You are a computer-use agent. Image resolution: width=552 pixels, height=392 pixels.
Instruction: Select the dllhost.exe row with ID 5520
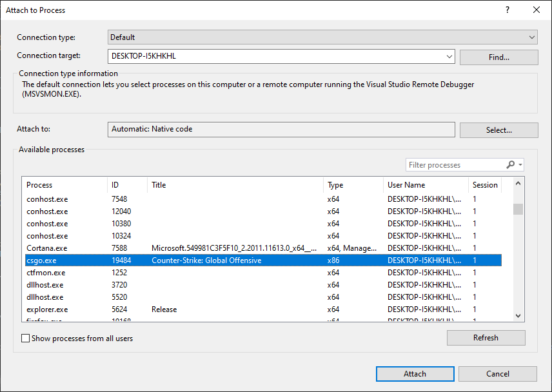(263, 297)
